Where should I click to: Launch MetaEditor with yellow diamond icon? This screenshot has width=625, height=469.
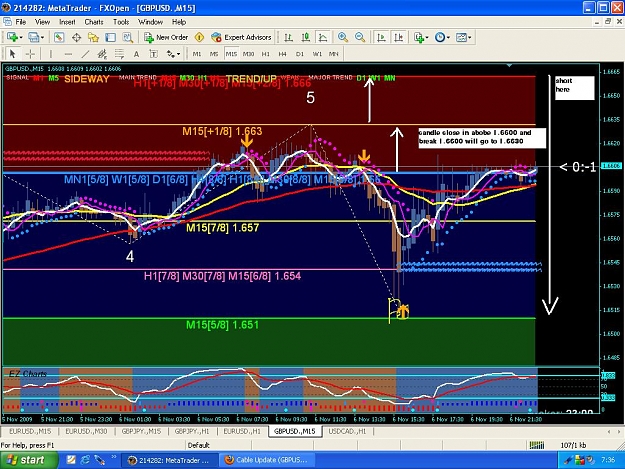coord(199,37)
